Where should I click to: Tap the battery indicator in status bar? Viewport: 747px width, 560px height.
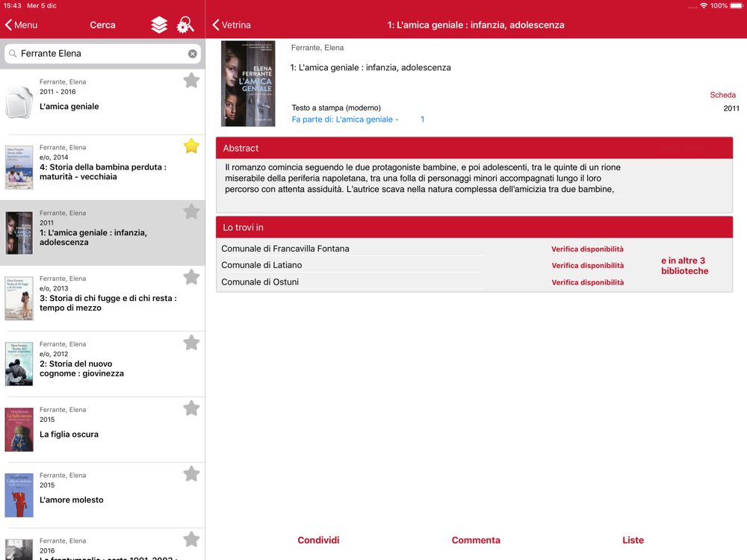pos(736,6)
